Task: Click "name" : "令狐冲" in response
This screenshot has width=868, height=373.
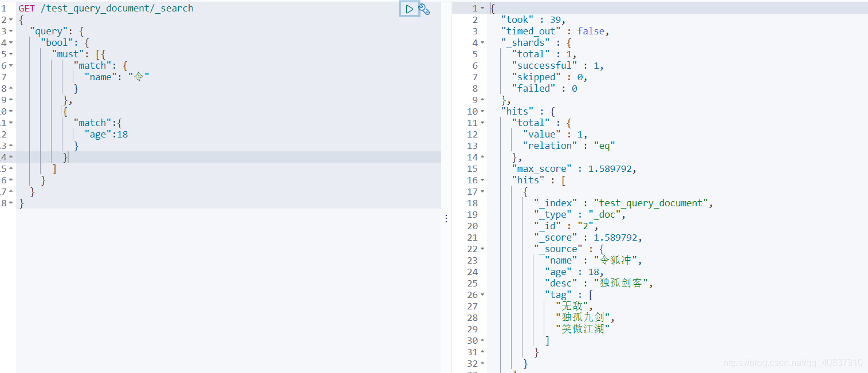Action: 594,260
